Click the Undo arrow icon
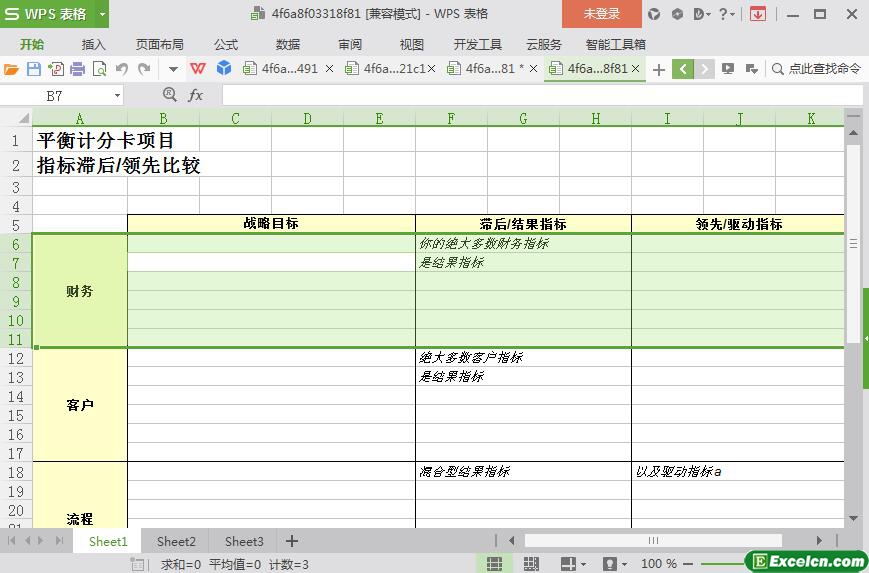 122,69
